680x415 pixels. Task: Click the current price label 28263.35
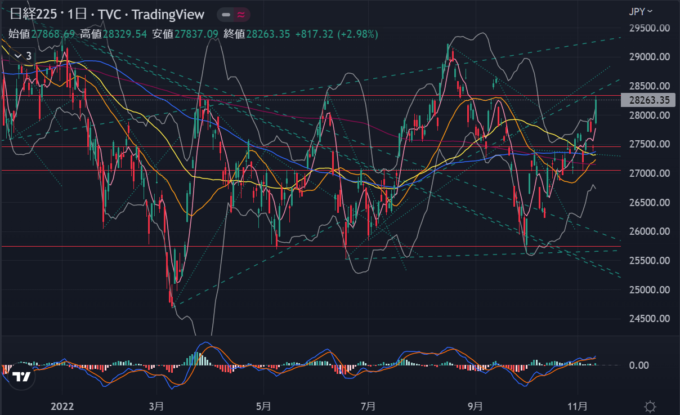click(649, 100)
